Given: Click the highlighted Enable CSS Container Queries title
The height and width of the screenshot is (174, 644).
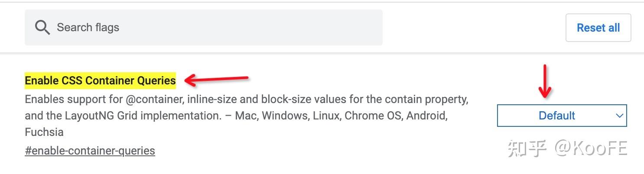Looking at the screenshot, I should 100,81.
